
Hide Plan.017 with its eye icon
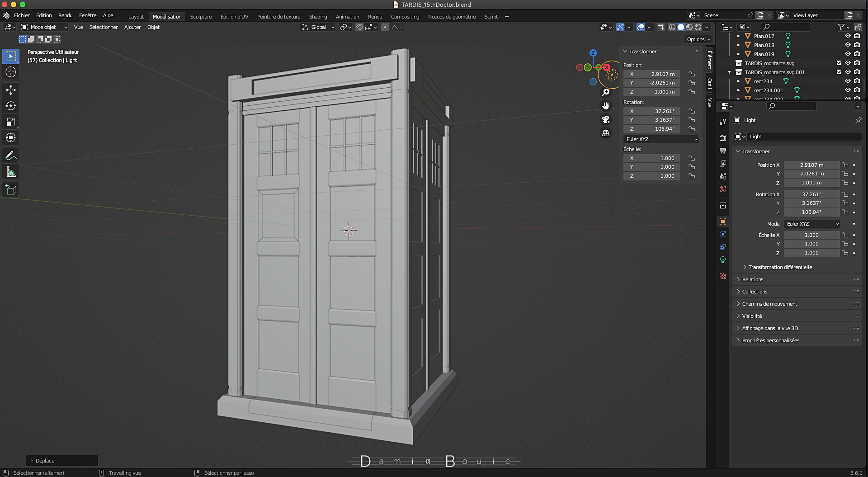(x=848, y=36)
